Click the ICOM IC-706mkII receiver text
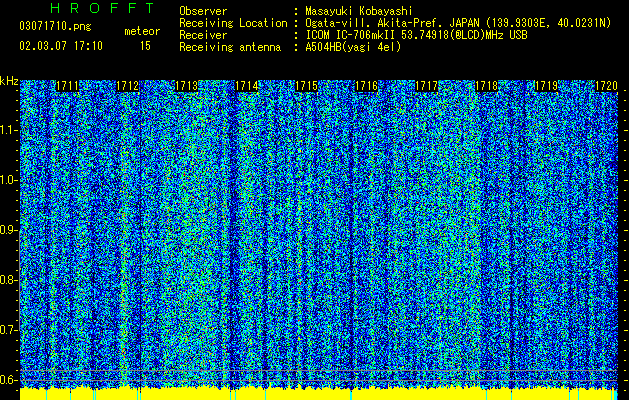The image size is (629, 400). coord(416,35)
